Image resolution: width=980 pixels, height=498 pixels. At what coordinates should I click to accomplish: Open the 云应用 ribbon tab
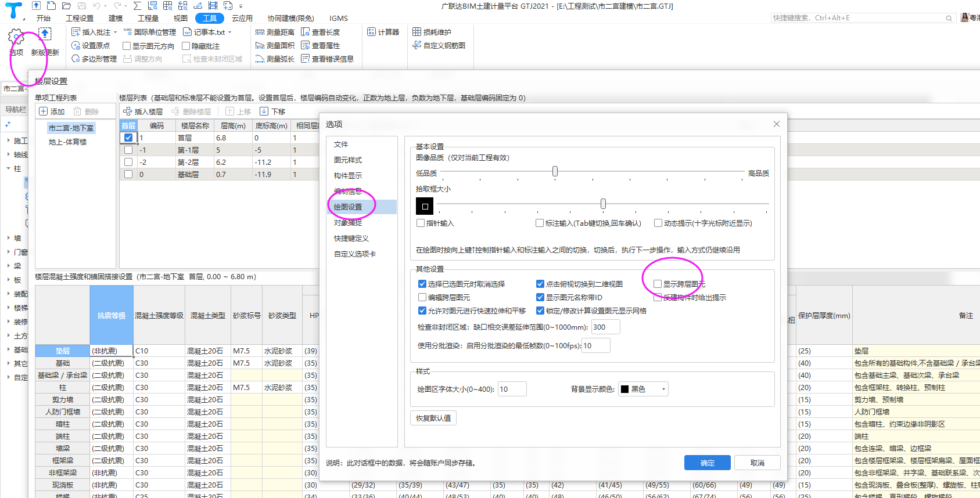(242, 18)
